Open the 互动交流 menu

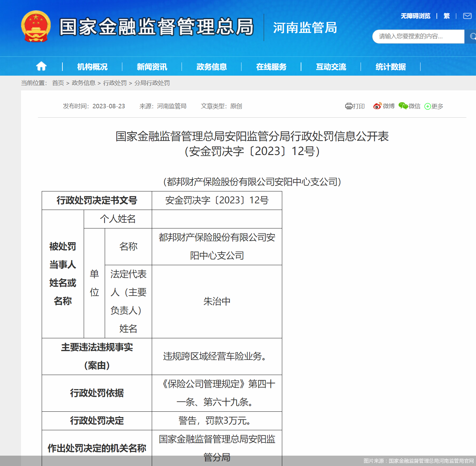coord(331,66)
